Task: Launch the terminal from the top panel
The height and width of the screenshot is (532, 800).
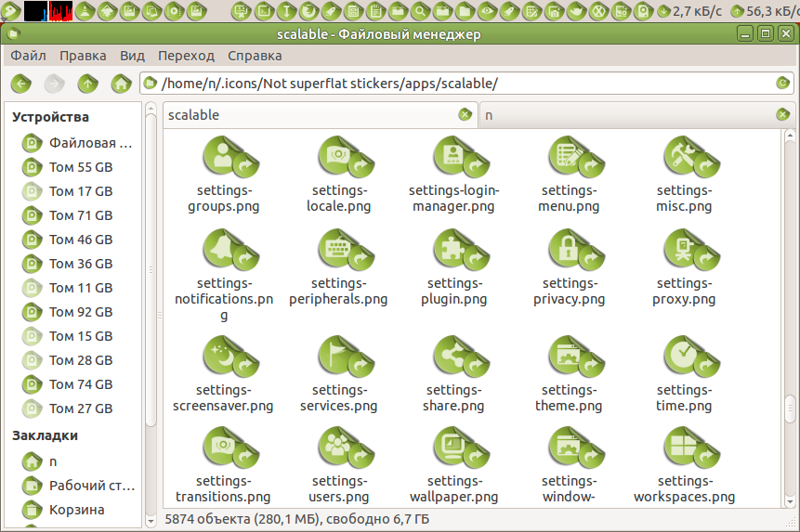Action: (264, 11)
